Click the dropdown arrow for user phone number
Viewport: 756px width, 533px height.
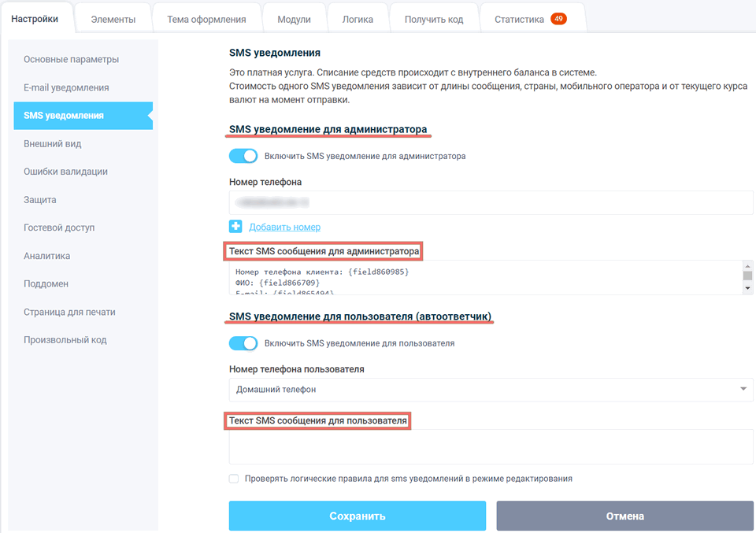(743, 389)
